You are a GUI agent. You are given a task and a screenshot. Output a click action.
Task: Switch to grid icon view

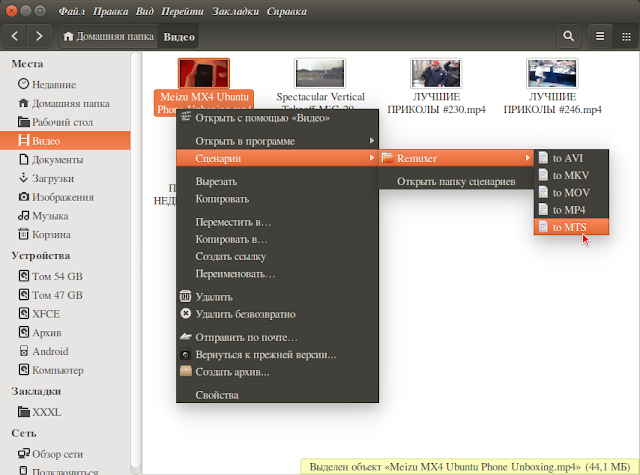click(626, 36)
